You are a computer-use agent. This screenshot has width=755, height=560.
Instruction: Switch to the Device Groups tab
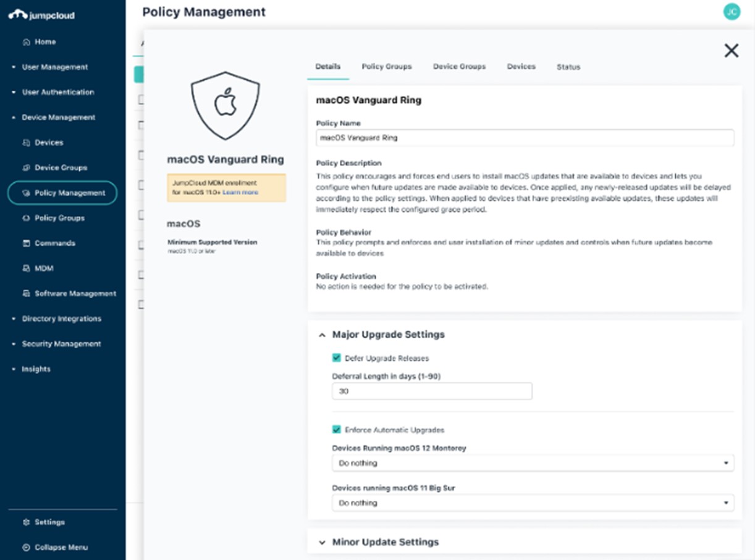(x=459, y=67)
